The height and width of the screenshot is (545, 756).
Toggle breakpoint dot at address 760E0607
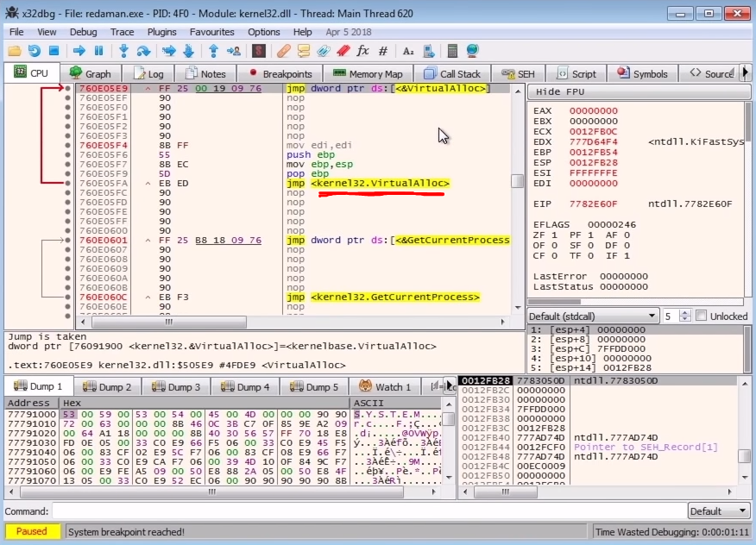pos(68,249)
